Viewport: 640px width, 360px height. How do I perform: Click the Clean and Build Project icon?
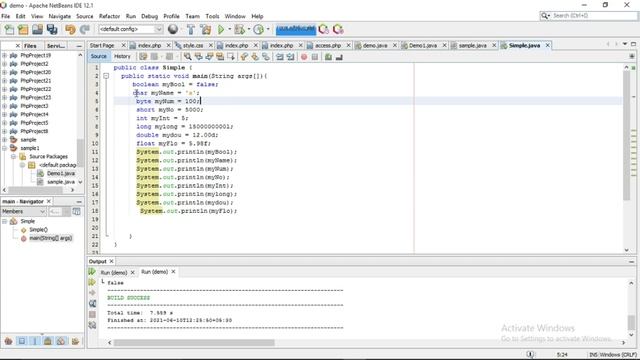pos(205,29)
